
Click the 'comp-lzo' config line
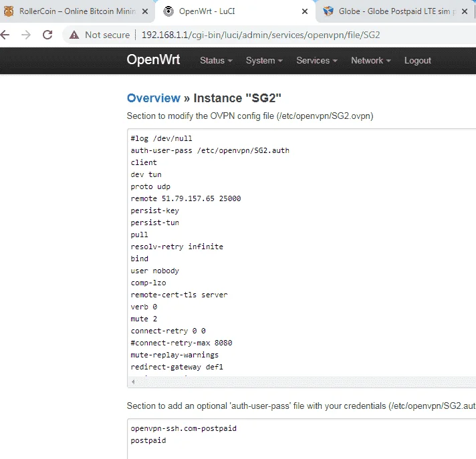pyautogui.click(x=148, y=283)
